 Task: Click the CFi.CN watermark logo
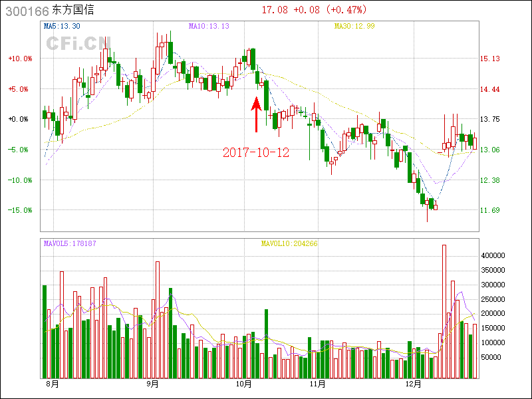tap(78, 43)
